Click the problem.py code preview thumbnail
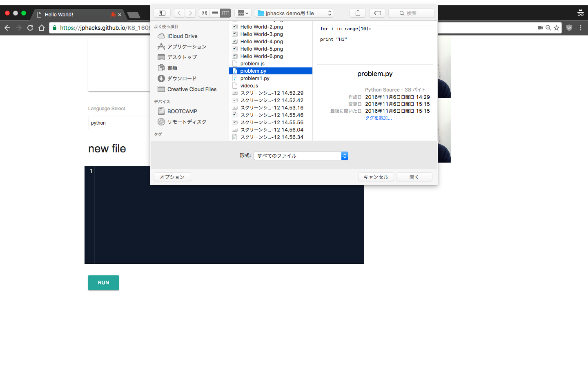Viewport: 588px width, 373px height. tap(375, 45)
